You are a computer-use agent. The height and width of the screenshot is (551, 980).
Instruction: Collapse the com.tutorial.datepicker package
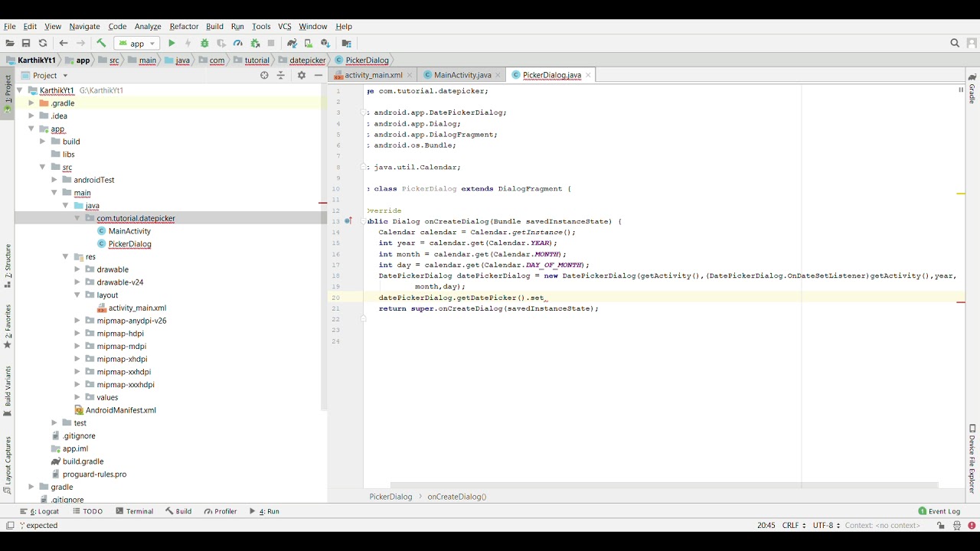[77, 218]
